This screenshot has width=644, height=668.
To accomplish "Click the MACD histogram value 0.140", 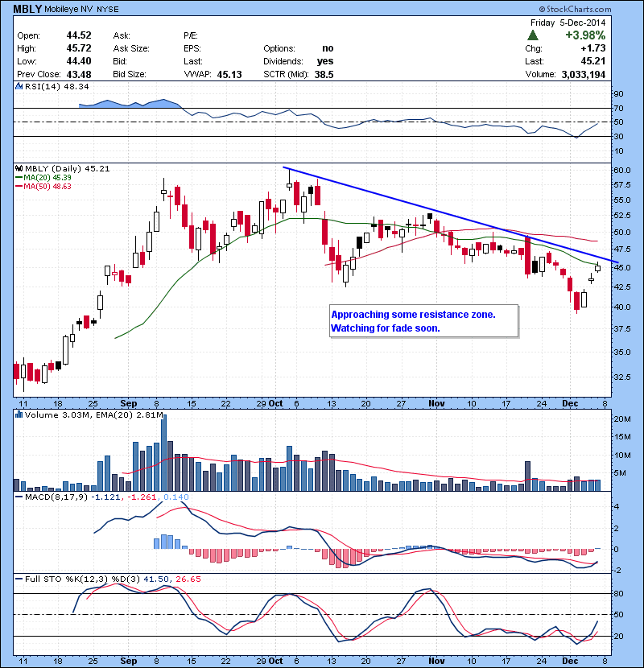I will pos(176,497).
